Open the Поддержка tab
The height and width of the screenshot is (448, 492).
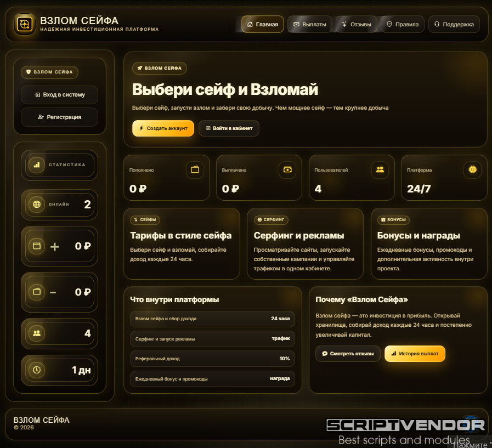click(454, 24)
